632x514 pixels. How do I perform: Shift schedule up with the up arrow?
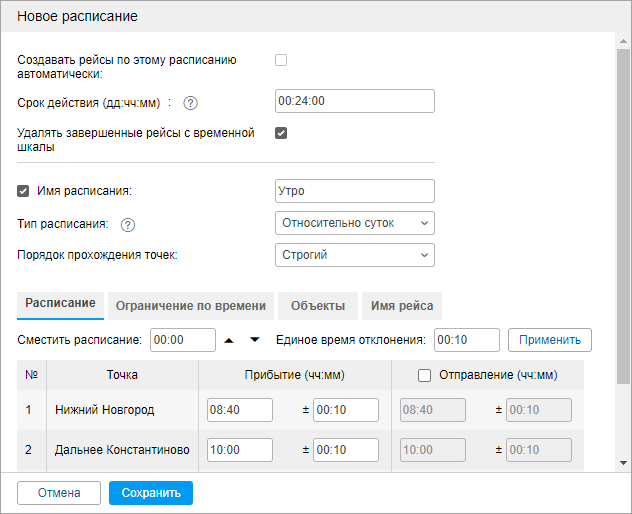click(x=229, y=340)
